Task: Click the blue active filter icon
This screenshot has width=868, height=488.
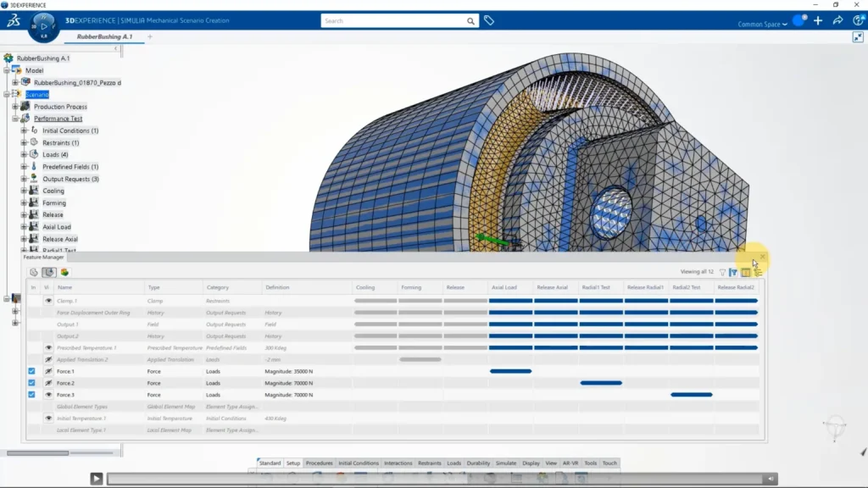Action: click(733, 272)
